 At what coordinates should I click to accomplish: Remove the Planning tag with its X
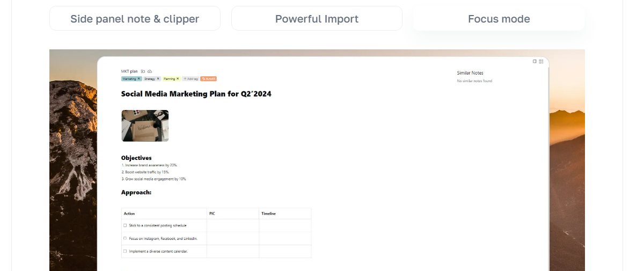coord(178,78)
